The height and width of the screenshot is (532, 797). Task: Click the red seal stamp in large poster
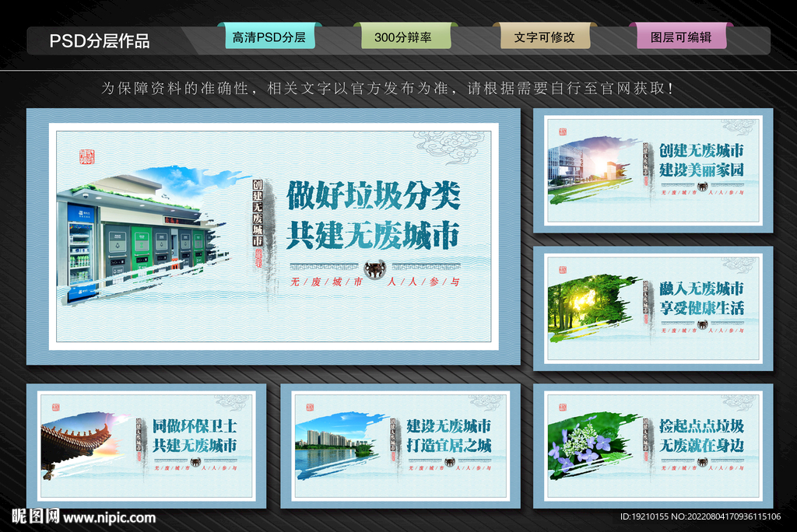87,156
